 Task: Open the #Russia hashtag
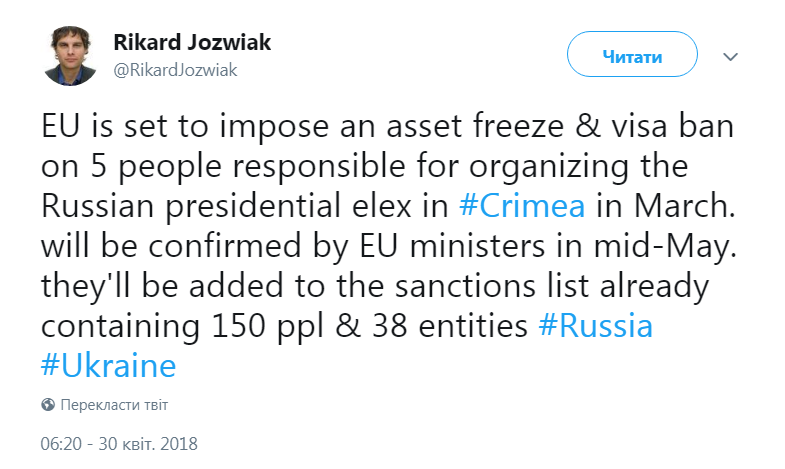[x=596, y=327]
